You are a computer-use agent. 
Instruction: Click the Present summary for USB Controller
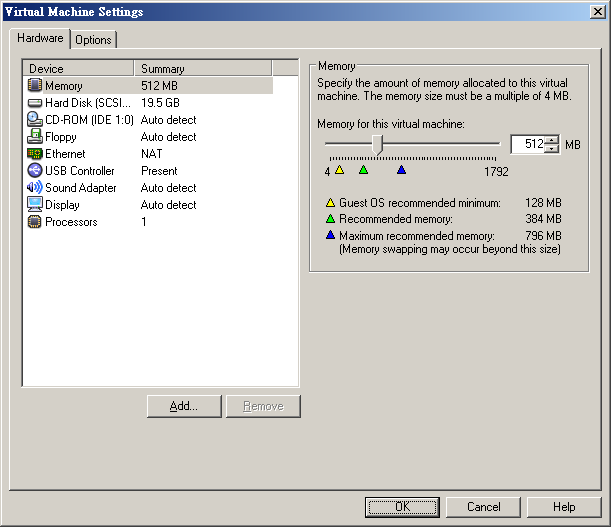click(x=159, y=171)
